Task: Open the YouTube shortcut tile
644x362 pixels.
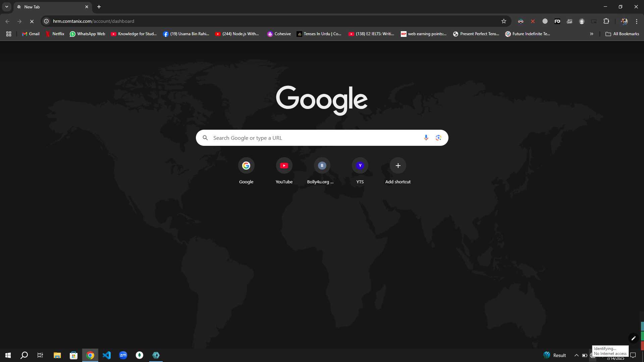Action: pyautogui.click(x=284, y=171)
